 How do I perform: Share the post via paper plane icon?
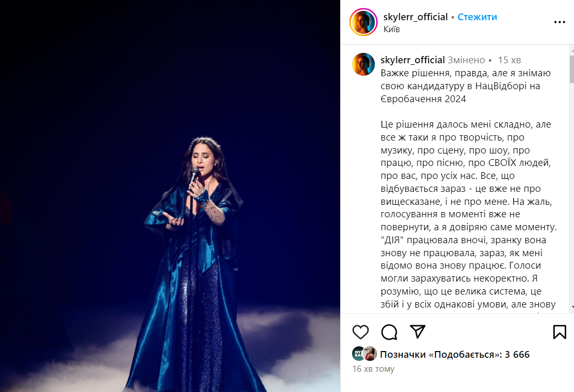417,332
